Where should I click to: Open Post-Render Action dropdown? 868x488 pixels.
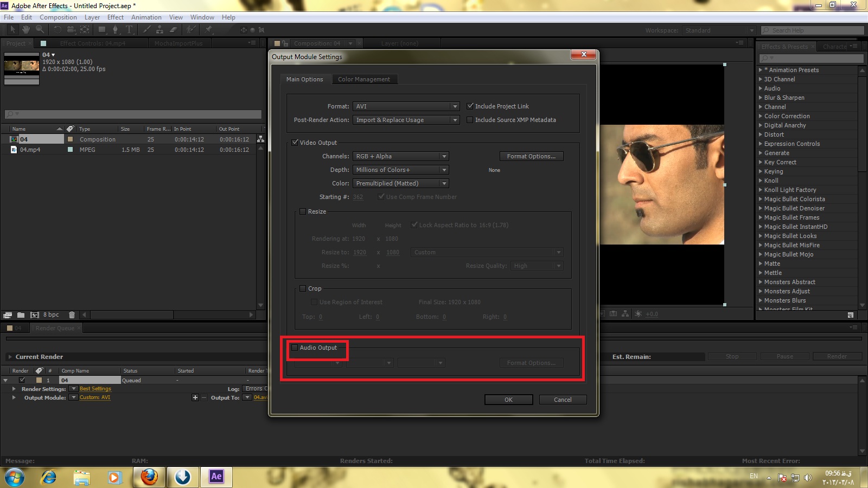pos(406,120)
